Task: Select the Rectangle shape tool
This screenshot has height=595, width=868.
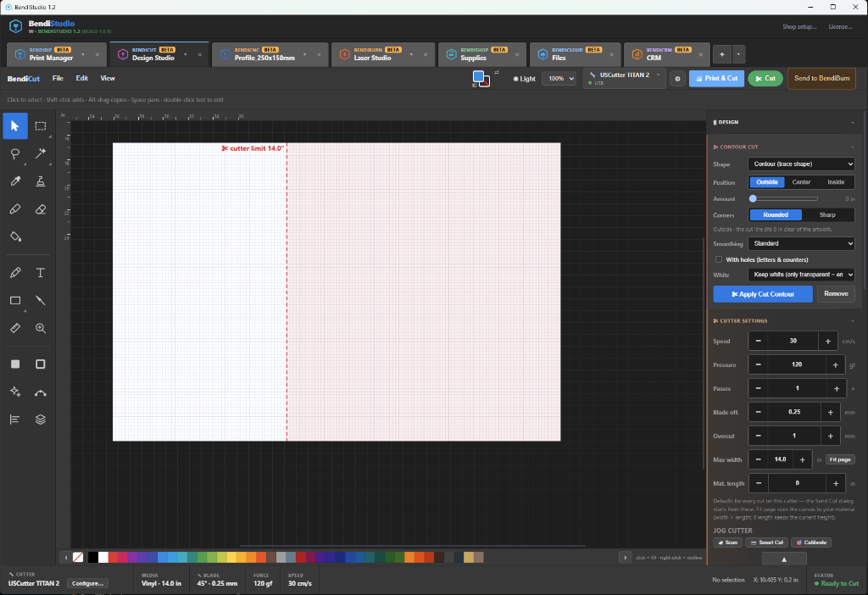Action: tap(15, 301)
